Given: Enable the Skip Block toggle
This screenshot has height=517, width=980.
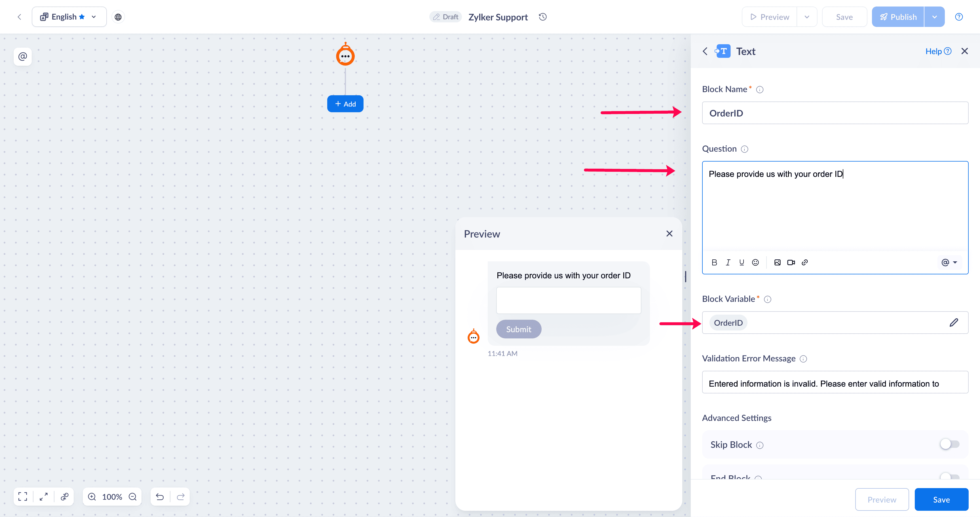Looking at the screenshot, I should click(950, 444).
